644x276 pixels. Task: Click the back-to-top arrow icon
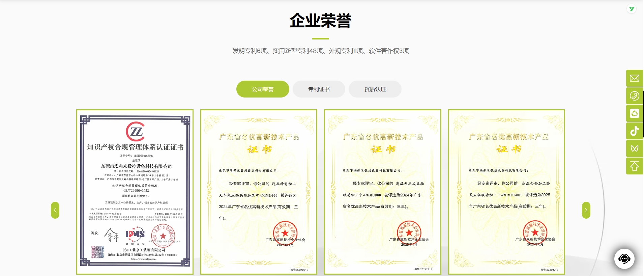click(634, 166)
